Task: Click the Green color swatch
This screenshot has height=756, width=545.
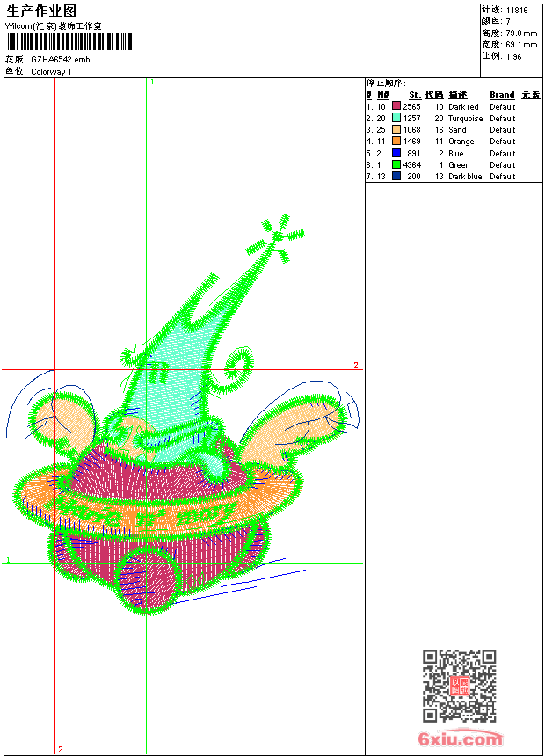Action: pos(396,164)
